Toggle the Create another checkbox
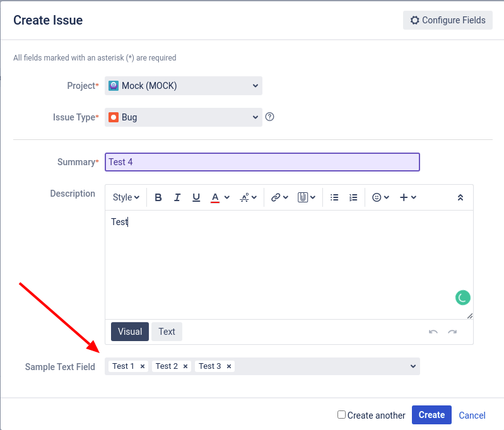504x430 pixels. point(341,415)
